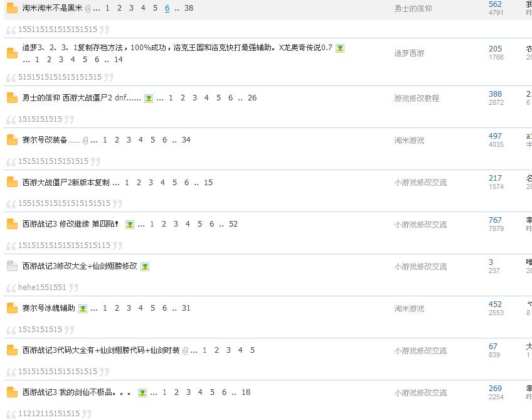The image size is (532, 420).
Task: Click reply count 452
Action: tap(495, 304)
